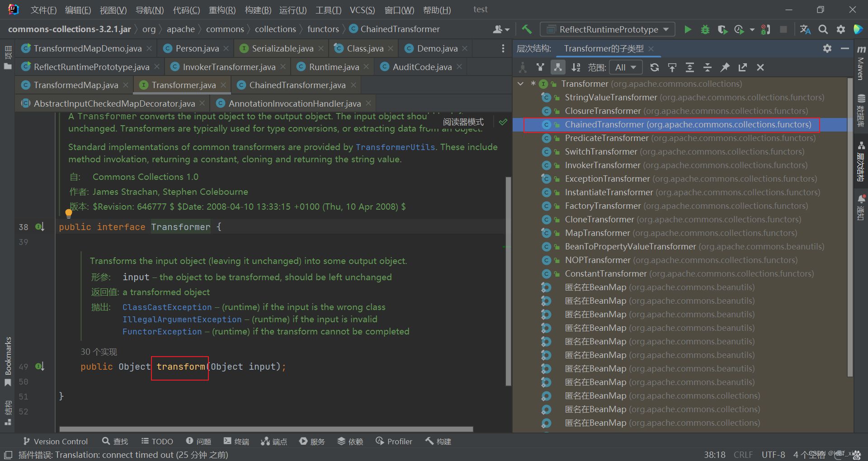868x461 pixels.
Task: Open hierarchy panel options gear
Action: click(827, 48)
